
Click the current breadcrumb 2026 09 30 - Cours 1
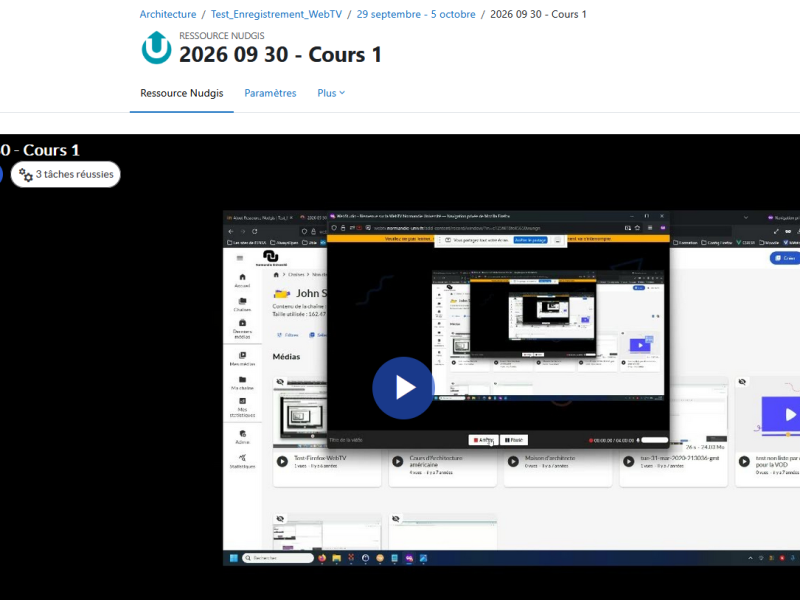538,14
